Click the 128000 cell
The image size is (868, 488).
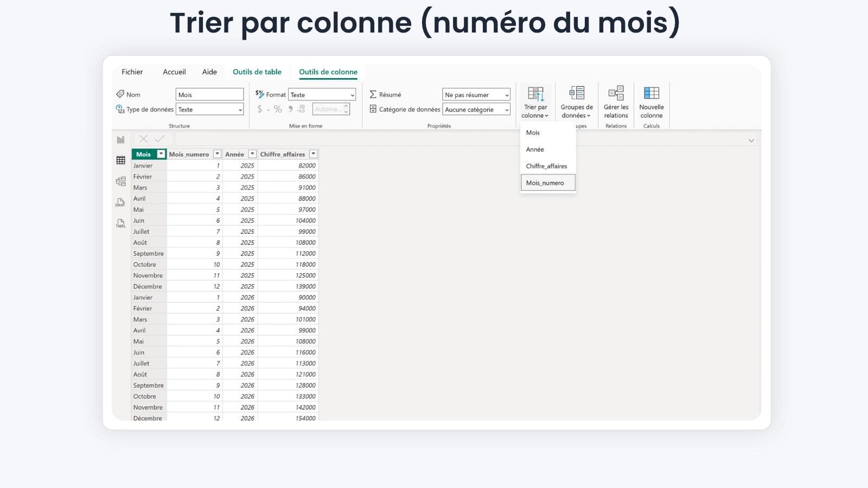tap(288, 386)
